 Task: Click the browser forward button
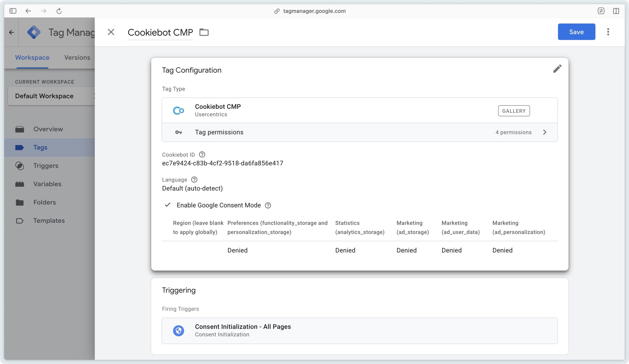(44, 11)
